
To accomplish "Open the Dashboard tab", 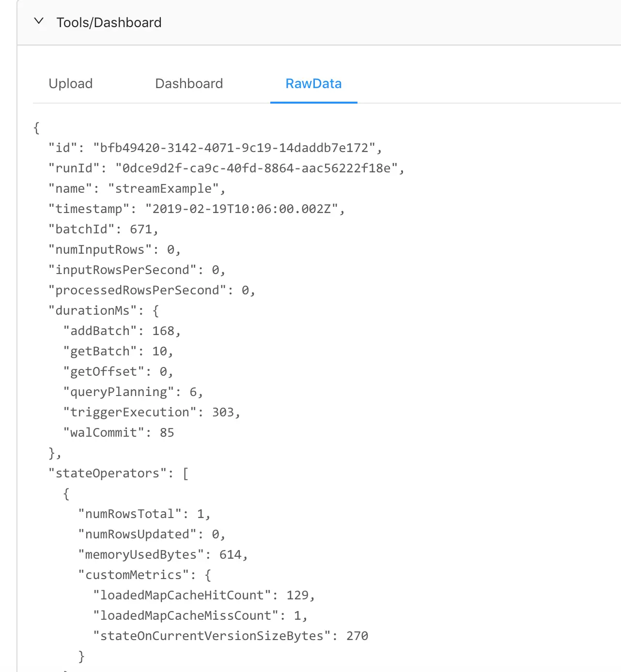I will pyautogui.click(x=189, y=83).
